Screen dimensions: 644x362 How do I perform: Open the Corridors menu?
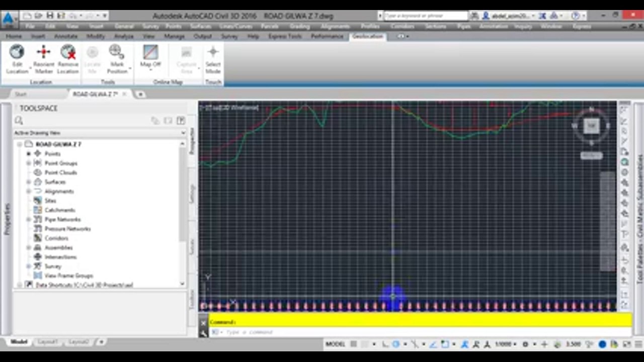click(403, 26)
